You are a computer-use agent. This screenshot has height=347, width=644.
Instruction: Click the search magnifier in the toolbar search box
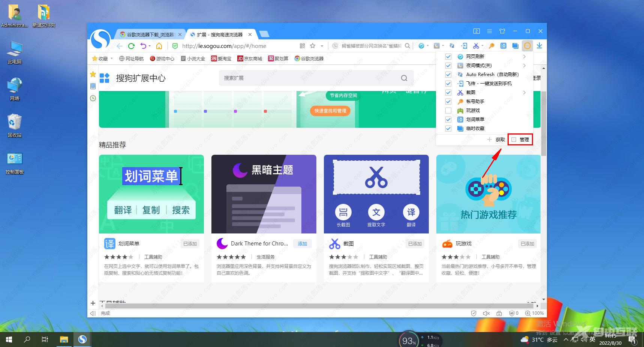click(x=407, y=46)
